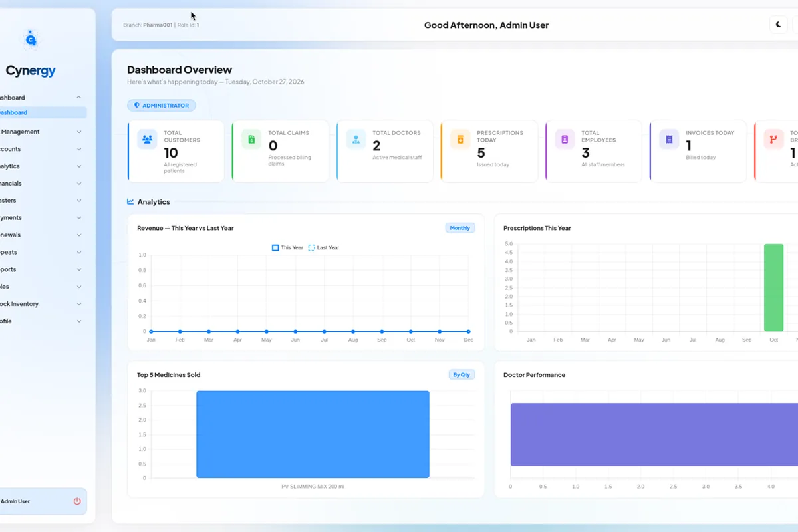Screen dimensions: 798x532
Task: Click the "All staff members" caption
Action: point(603,164)
